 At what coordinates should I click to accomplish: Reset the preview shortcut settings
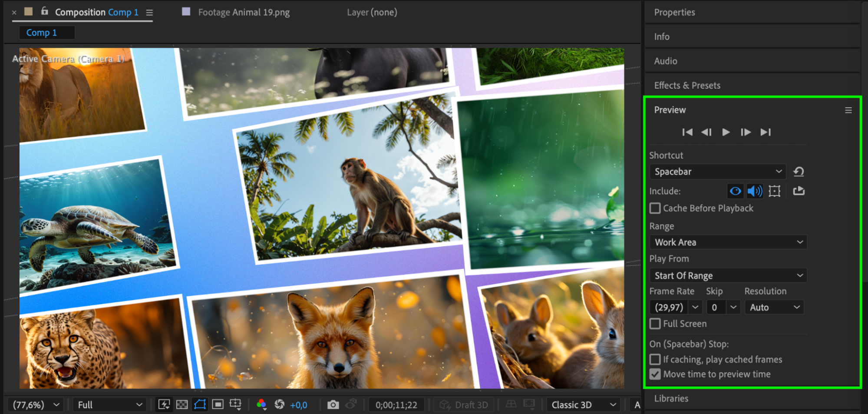click(799, 172)
